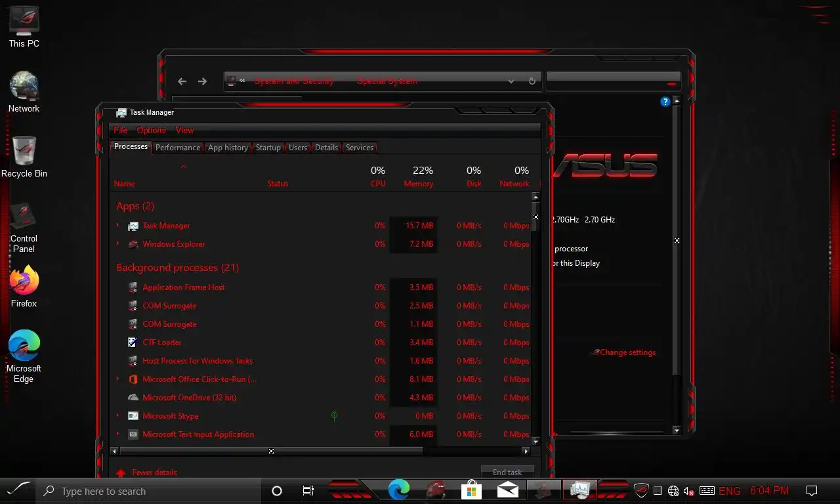Launch Microsoft Edge from the desktop

pyautogui.click(x=24, y=356)
